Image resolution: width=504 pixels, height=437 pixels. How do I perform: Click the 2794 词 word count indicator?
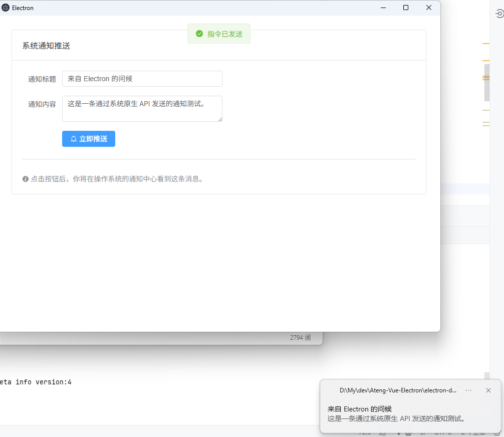300,338
